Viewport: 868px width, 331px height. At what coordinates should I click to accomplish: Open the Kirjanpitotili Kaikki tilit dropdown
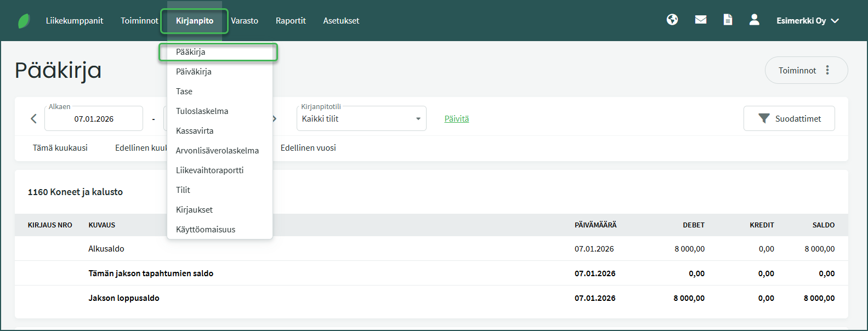pyautogui.click(x=361, y=119)
